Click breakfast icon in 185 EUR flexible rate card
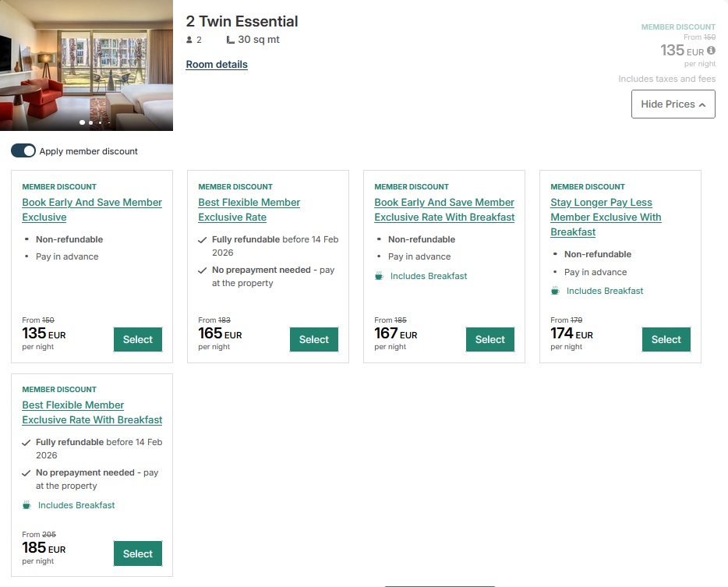 coord(27,504)
